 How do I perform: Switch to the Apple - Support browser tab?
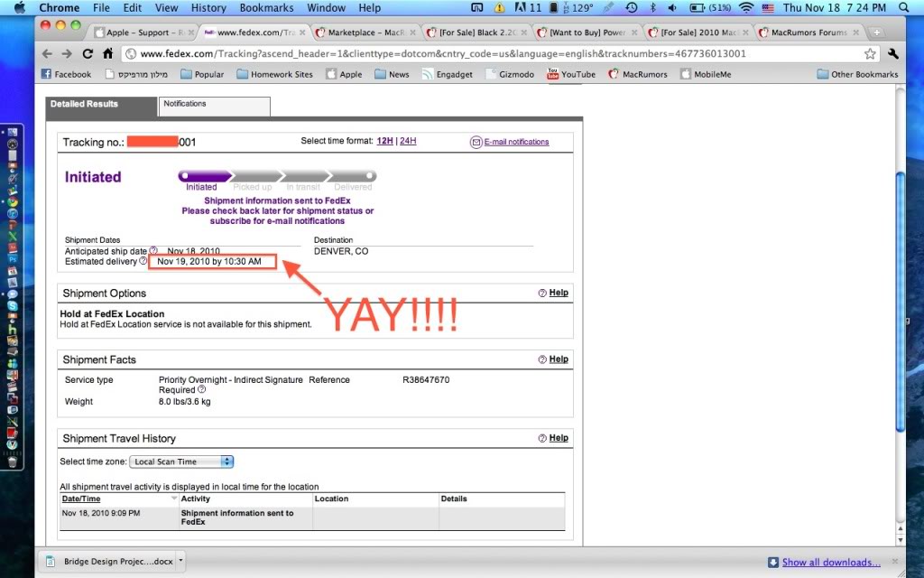pyautogui.click(x=142, y=33)
